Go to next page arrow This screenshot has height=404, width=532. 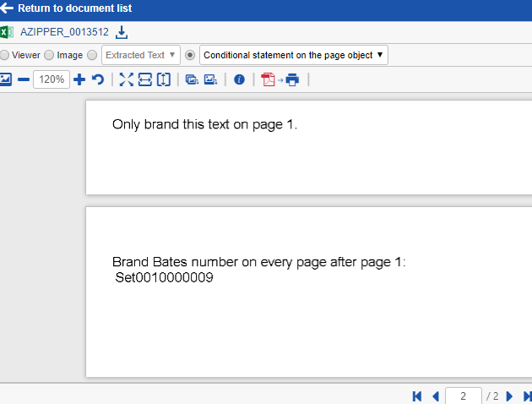tap(509, 396)
